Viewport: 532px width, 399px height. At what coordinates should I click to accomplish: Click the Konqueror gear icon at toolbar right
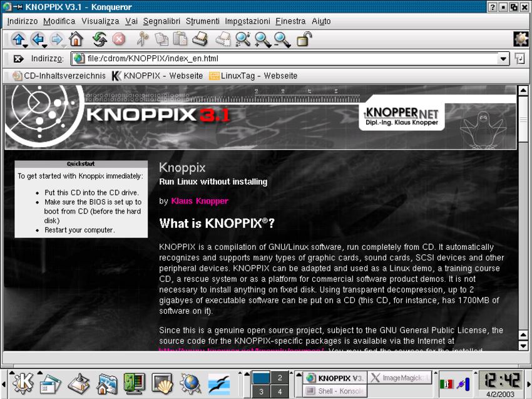(521, 39)
